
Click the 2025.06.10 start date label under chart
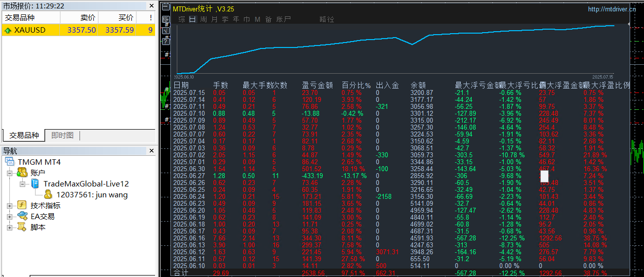click(x=184, y=77)
